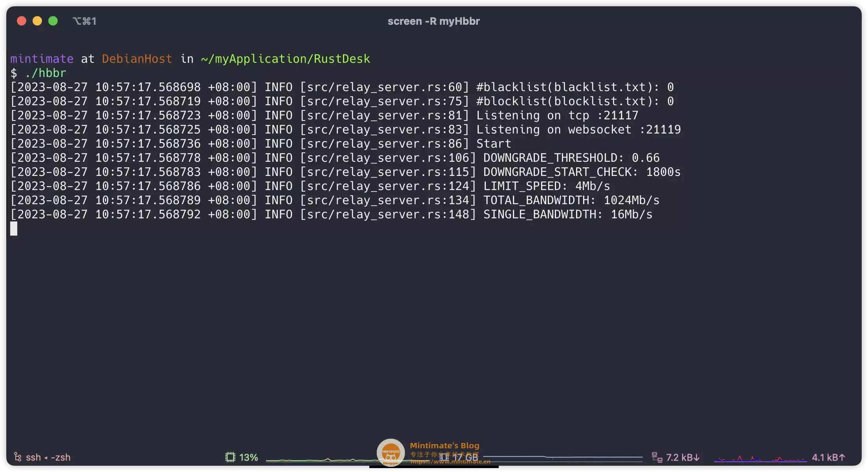The height and width of the screenshot is (472, 868).
Task: Click the hostname 'DebianHost' in the prompt
Action: click(137, 59)
